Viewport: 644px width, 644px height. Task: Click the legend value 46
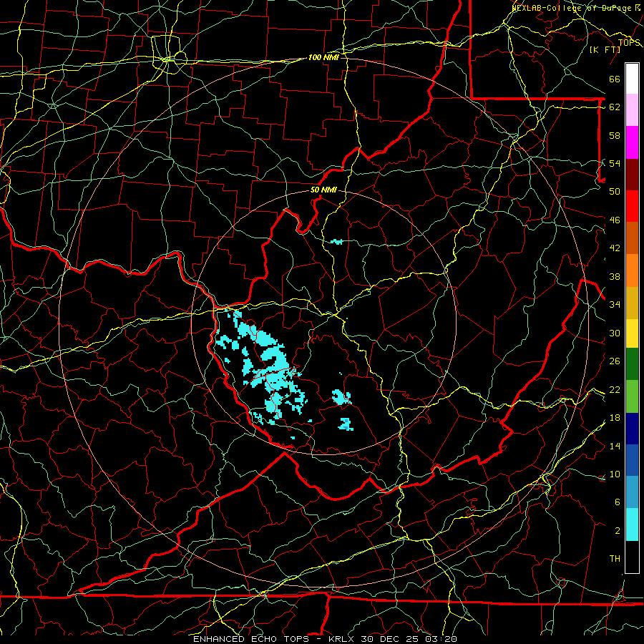click(x=615, y=220)
